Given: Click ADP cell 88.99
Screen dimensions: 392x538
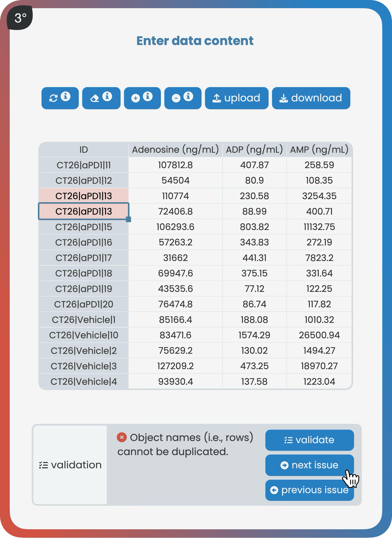Looking at the screenshot, I should (x=255, y=211).
